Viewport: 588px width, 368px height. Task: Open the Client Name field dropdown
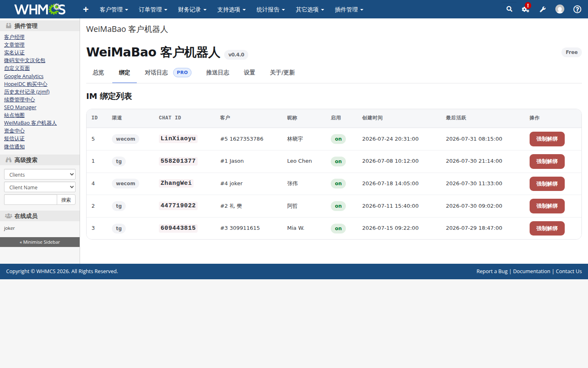[40, 187]
